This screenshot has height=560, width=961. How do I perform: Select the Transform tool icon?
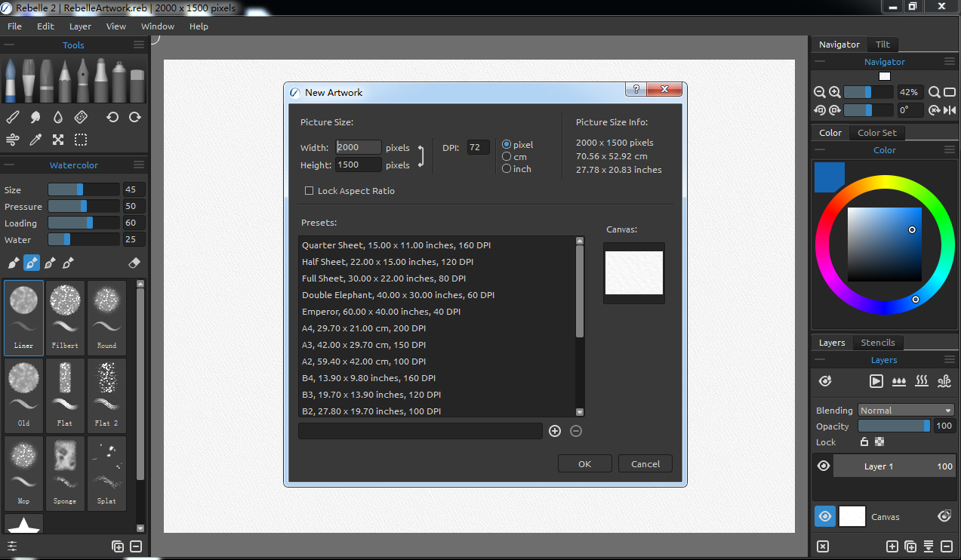[x=58, y=140]
